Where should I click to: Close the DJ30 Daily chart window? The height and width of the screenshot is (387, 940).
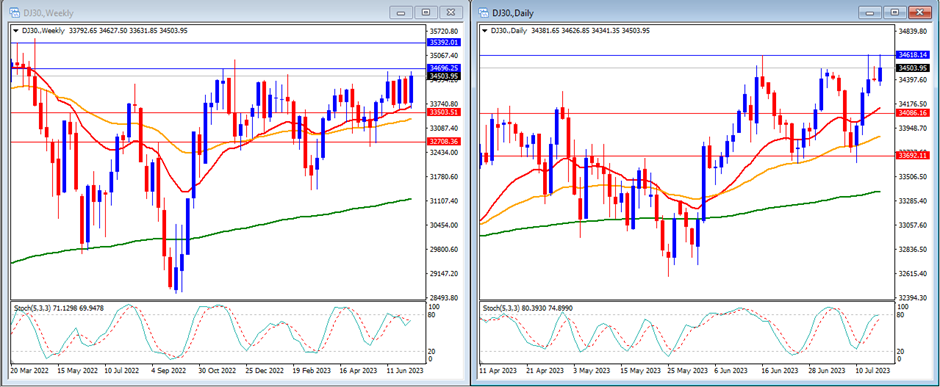920,12
